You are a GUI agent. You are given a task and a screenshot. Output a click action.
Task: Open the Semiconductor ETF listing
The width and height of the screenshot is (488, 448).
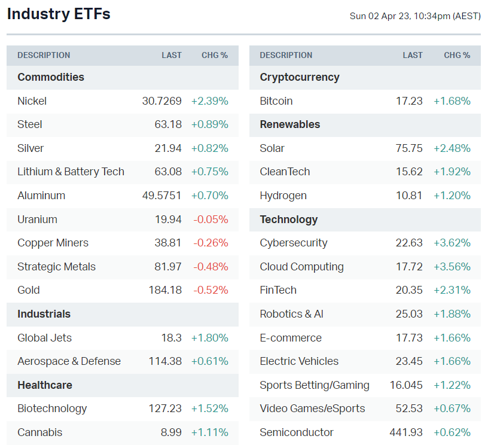coord(297,432)
